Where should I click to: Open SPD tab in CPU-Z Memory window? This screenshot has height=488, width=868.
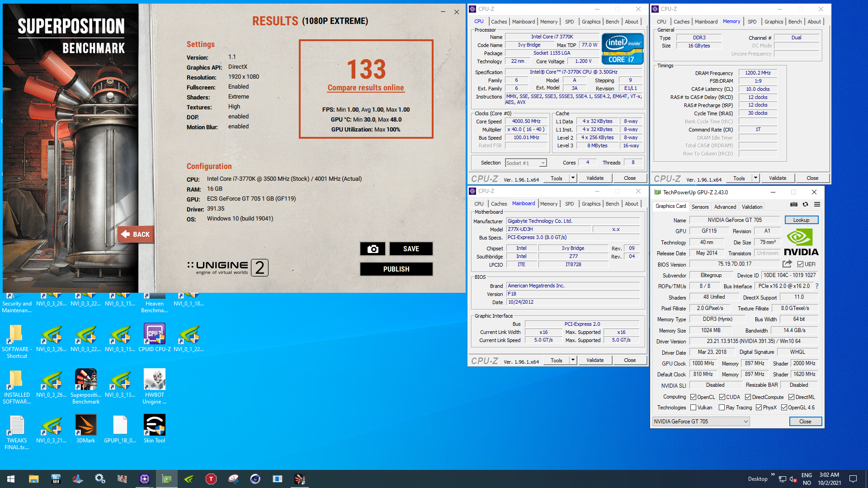[752, 22]
